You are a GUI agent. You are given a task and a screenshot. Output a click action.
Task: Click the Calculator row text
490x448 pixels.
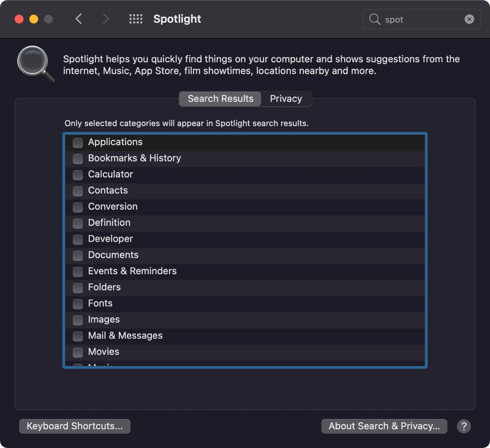[x=110, y=174]
